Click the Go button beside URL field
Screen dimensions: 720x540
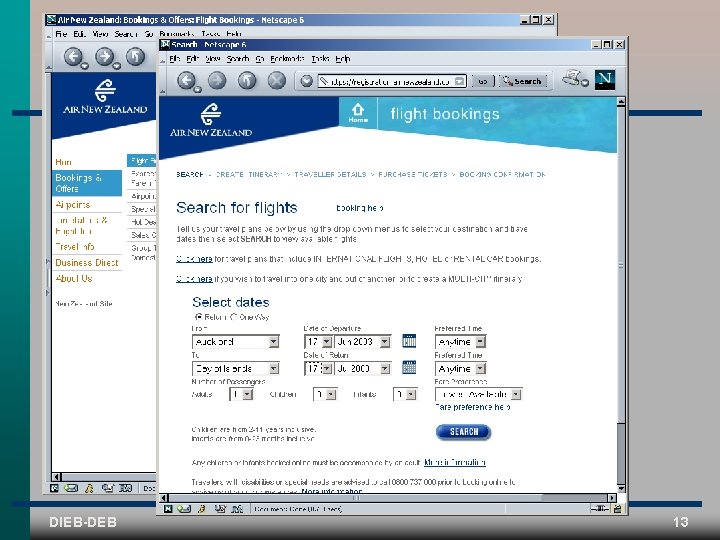coord(482,81)
